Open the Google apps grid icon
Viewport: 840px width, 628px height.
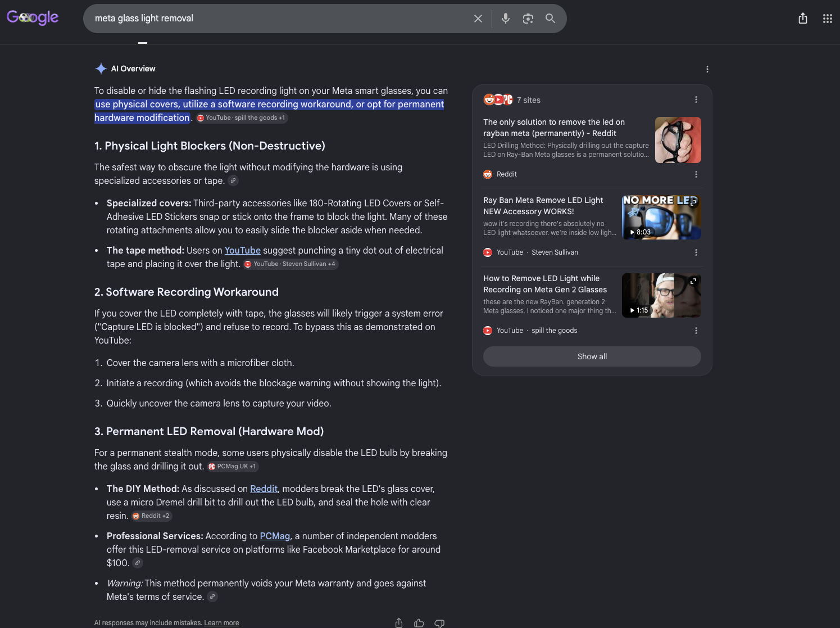tap(828, 19)
